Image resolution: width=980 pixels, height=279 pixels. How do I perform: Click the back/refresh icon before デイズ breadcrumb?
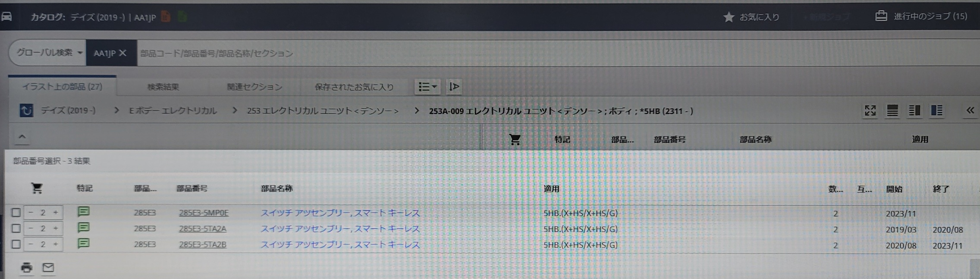click(x=26, y=111)
